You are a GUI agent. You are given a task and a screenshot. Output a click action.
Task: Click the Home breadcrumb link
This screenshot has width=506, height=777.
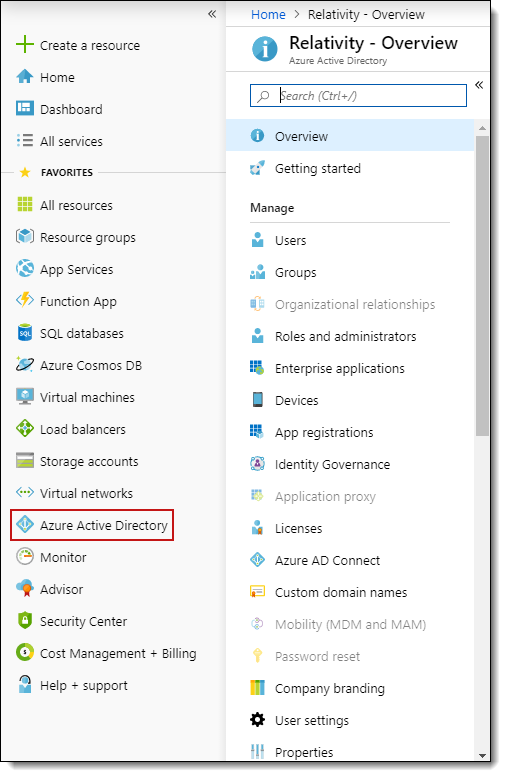(x=268, y=15)
